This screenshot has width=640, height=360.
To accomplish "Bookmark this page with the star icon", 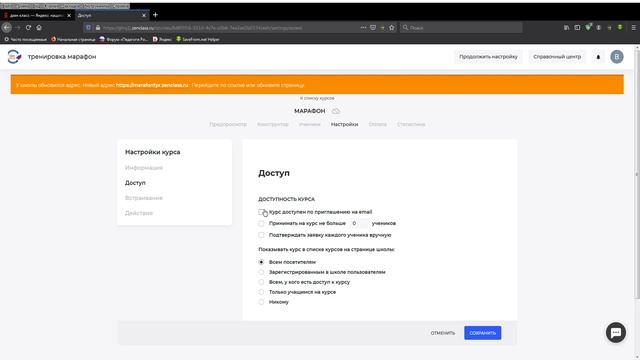I will click(392, 28).
